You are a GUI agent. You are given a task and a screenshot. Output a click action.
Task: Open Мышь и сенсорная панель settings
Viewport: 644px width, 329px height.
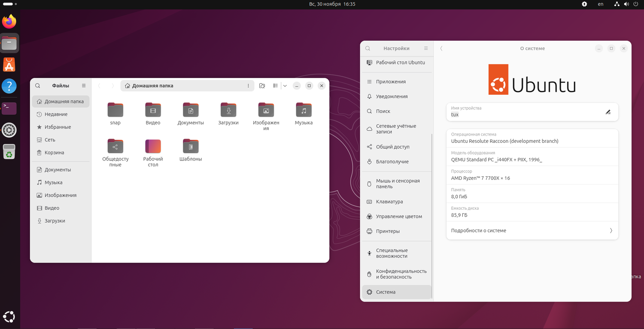[396, 184]
